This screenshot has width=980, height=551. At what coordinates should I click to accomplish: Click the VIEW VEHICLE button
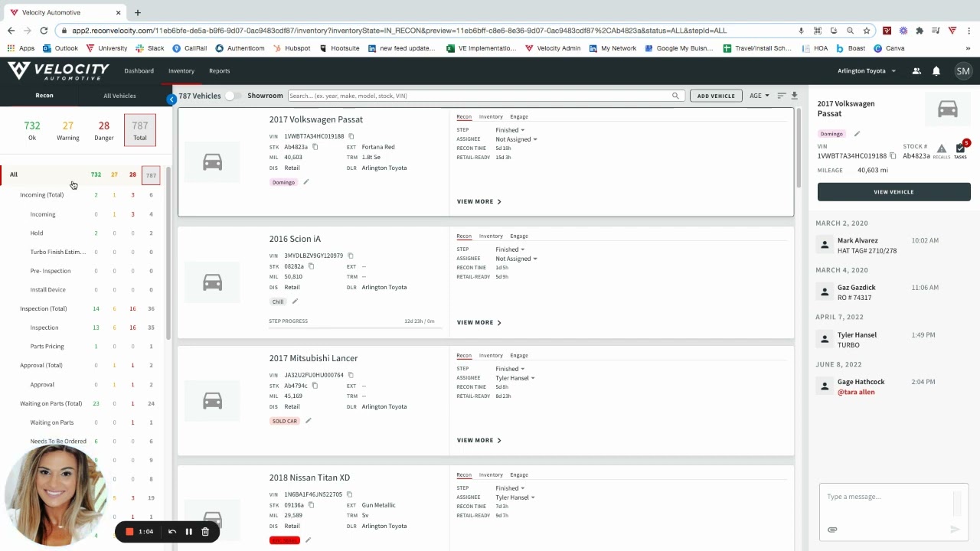[x=893, y=192]
